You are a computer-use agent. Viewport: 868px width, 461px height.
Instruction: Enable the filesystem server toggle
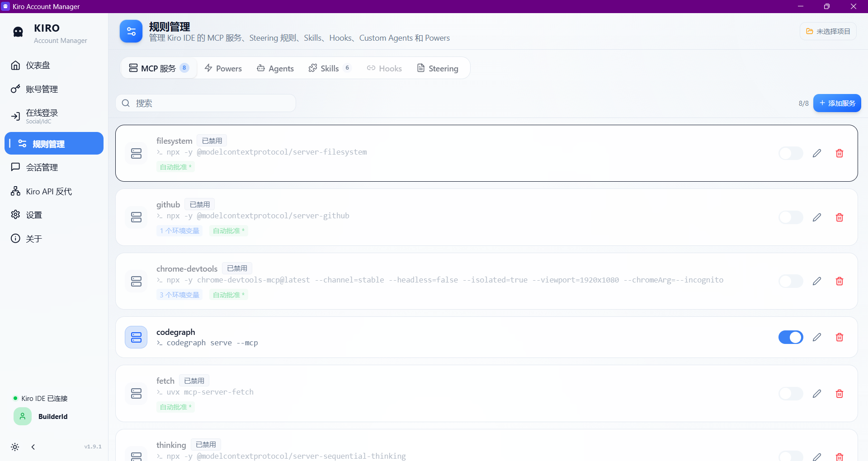pyautogui.click(x=791, y=153)
